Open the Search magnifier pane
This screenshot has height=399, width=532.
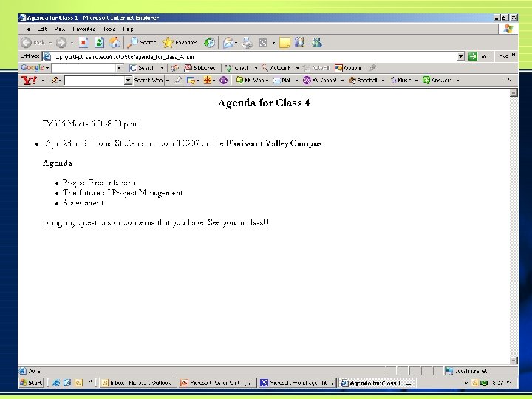pyautogui.click(x=141, y=42)
